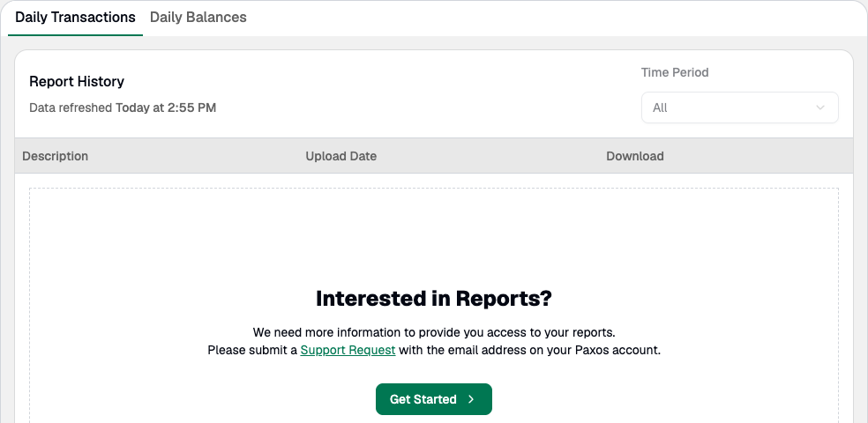Screen dimensions: 868x423
Task: Open the Daily Balances tab
Action: [x=198, y=17]
